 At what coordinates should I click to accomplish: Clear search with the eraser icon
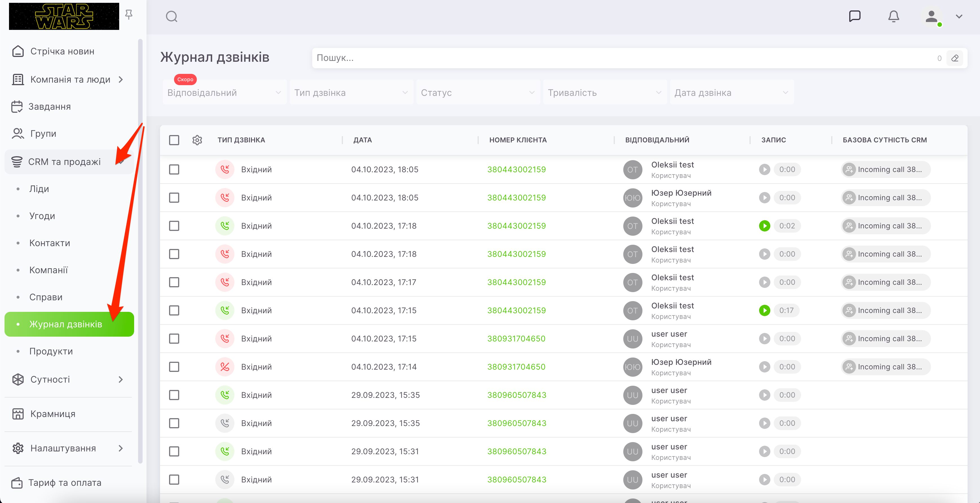pos(955,58)
